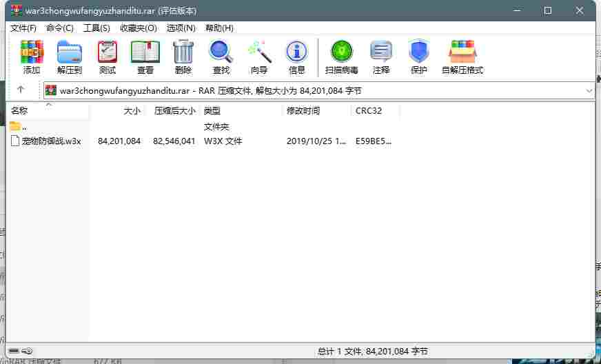
Task: Expand the address bar path dropdown
Action: coord(589,91)
